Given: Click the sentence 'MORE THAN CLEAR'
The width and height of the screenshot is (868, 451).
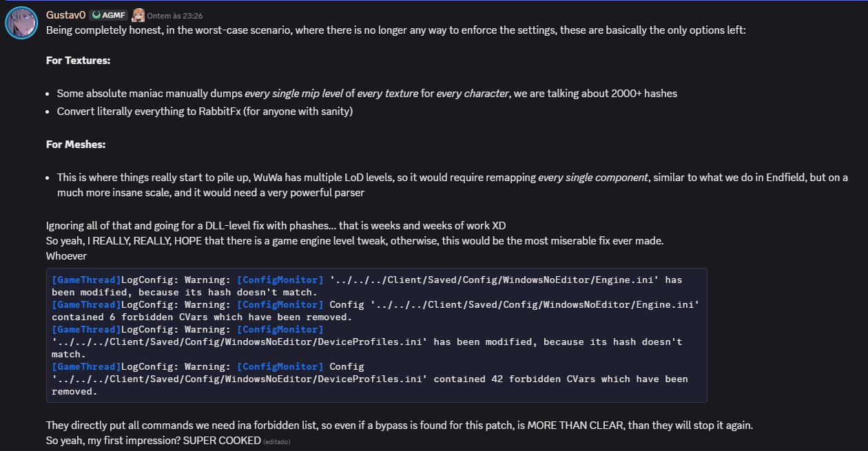Looking at the screenshot, I should (x=400, y=426).
